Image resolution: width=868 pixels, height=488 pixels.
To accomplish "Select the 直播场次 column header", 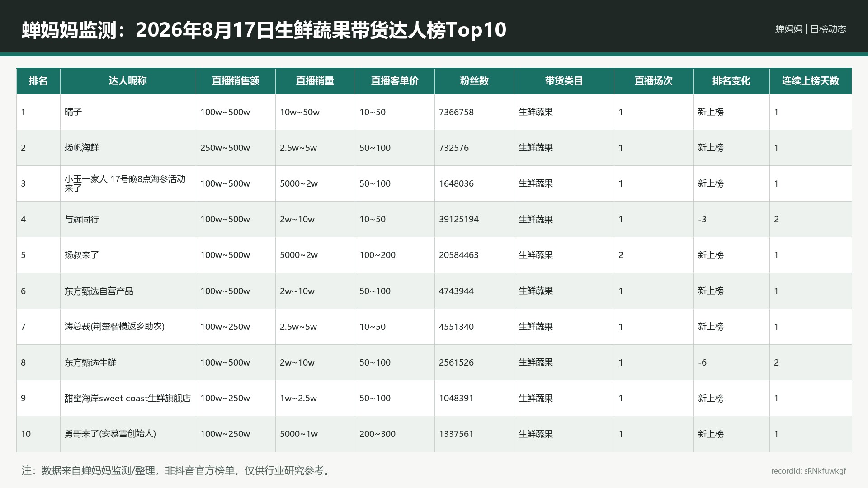I will tap(654, 81).
